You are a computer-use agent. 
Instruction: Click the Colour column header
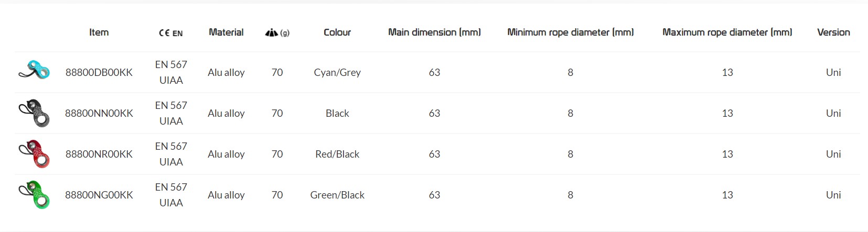pos(337,32)
